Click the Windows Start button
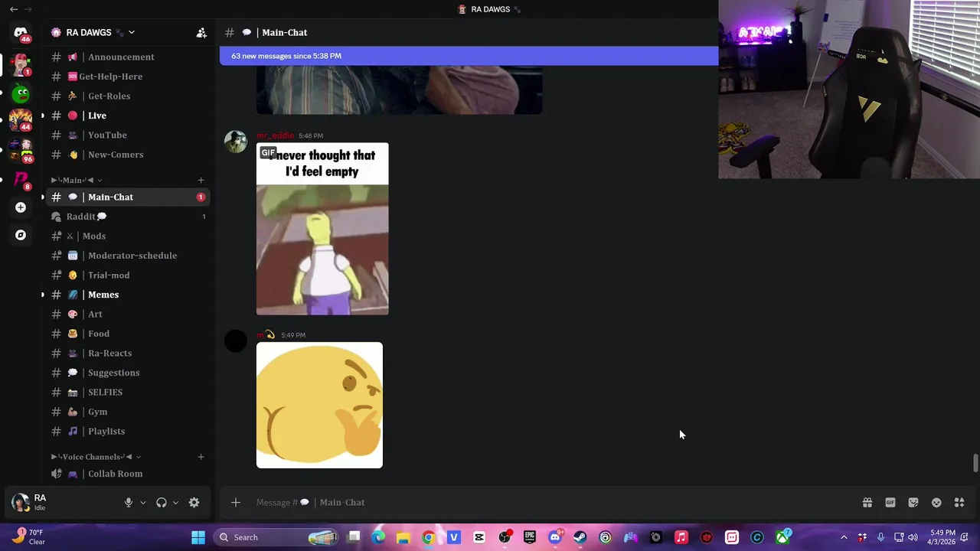 [198, 537]
